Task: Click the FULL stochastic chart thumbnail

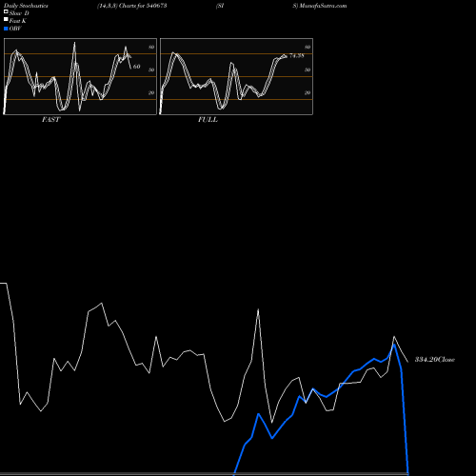Action: [x=236, y=76]
